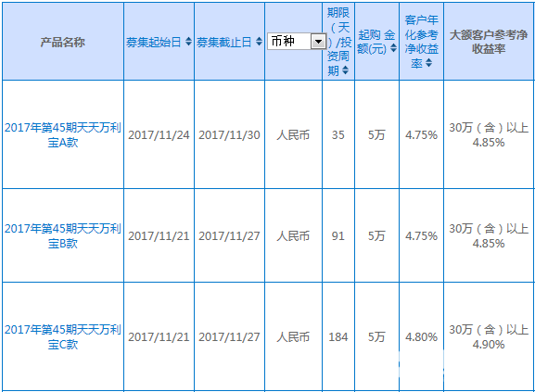This screenshot has height=392, width=535.
Task: Select start date 2017/11/21 in C款 row
Action: (159, 337)
